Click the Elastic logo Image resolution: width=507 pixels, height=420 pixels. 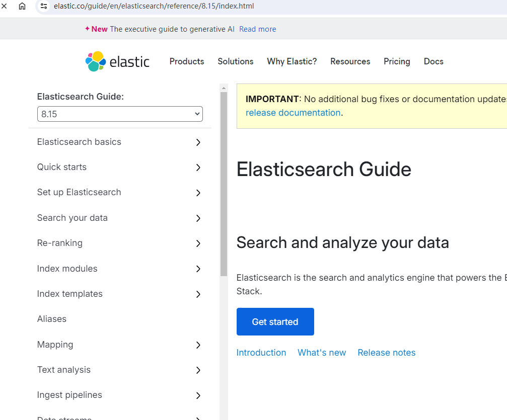point(117,61)
